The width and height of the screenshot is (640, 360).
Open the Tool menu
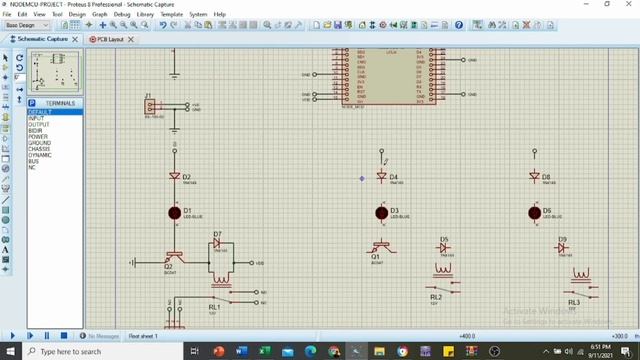(57, 14)
